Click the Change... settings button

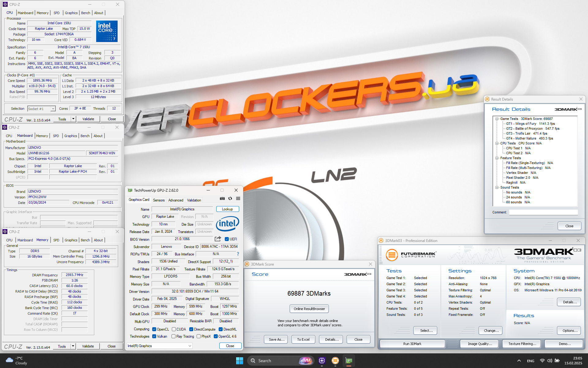(491, 331)
